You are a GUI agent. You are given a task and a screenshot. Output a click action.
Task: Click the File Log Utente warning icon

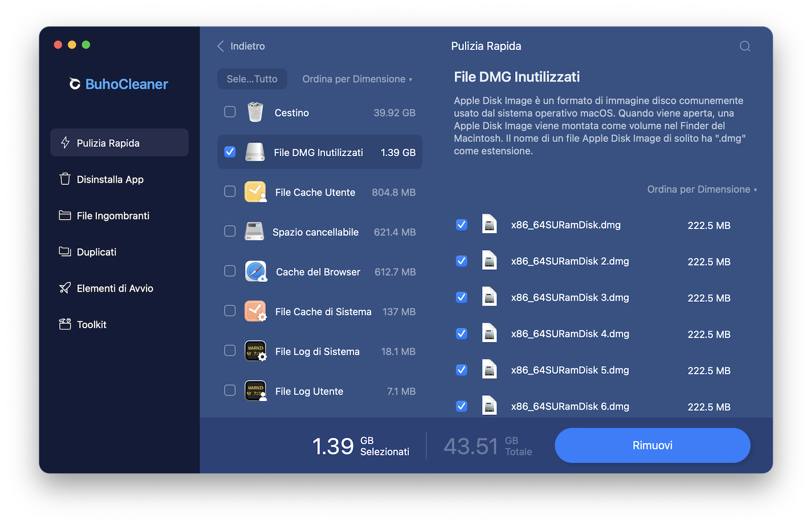(x=255, y=391)
